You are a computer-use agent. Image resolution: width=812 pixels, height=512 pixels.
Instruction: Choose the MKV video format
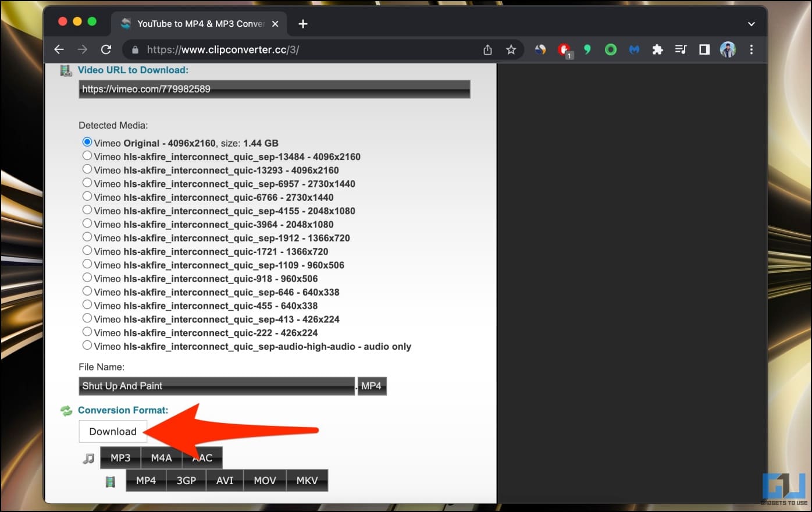point(307,481)
